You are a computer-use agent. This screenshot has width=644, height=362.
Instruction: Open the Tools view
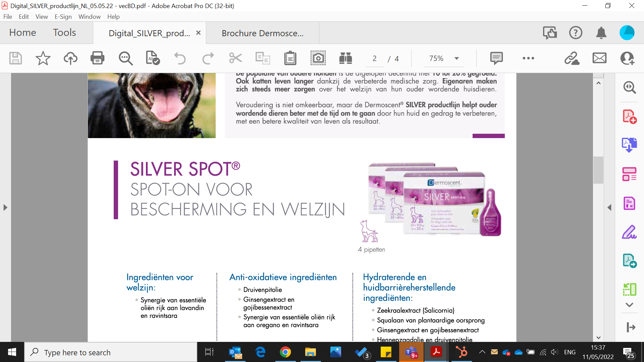click(64, 33)
